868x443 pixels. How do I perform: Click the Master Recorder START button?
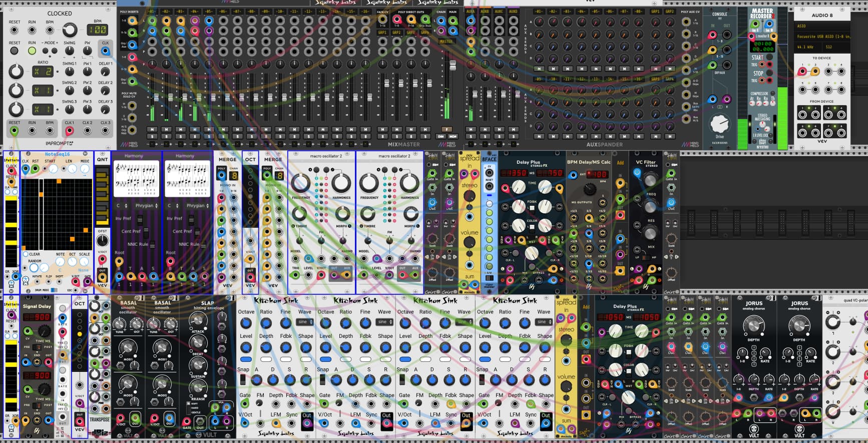point(769,57)
